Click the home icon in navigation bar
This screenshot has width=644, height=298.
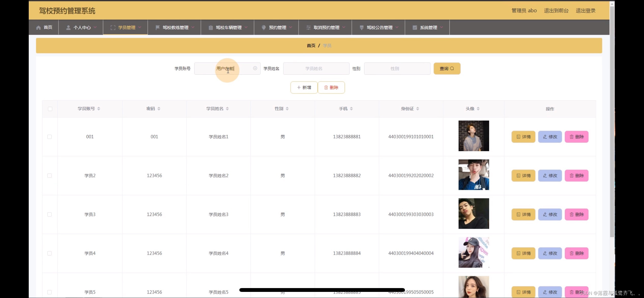(38, 28)
